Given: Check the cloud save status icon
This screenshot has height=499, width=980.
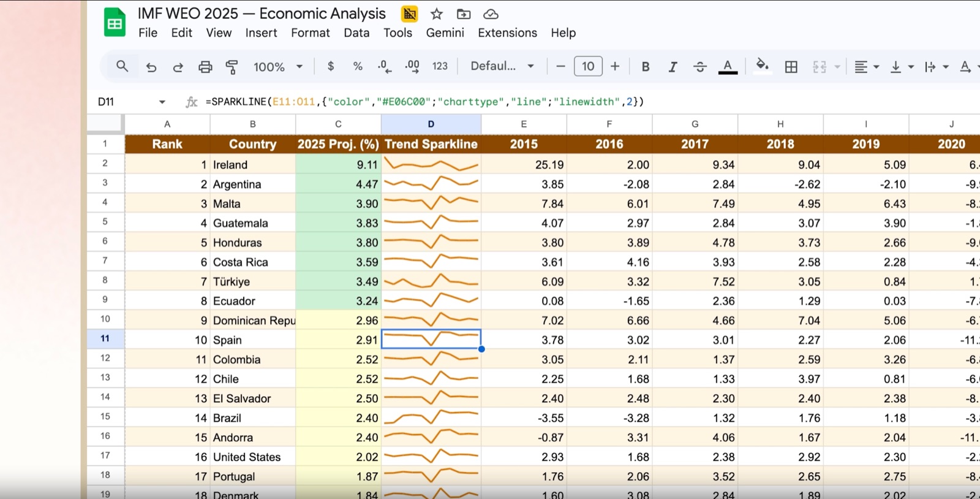Looking at the screenshot, I should point(491,13).
